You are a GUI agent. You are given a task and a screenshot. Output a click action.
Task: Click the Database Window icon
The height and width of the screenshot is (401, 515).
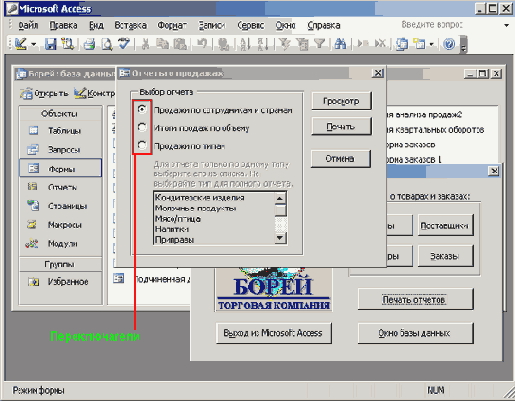(402, 44)
